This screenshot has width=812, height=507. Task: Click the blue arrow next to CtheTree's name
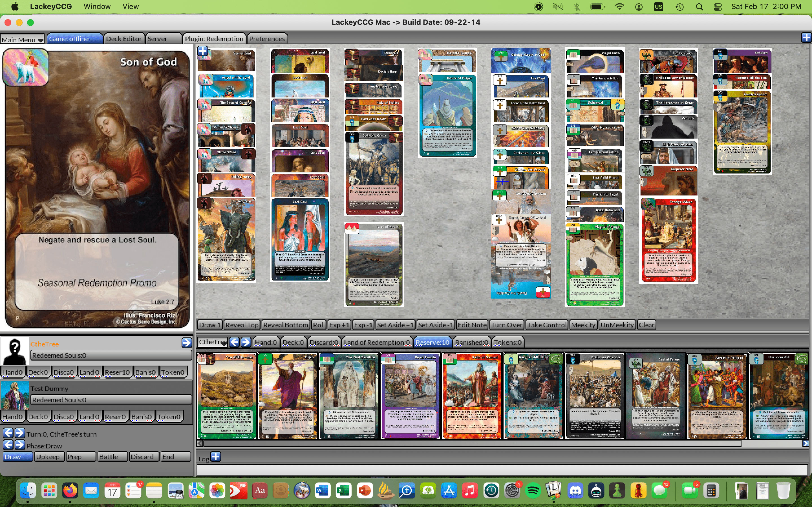(187, 342)
